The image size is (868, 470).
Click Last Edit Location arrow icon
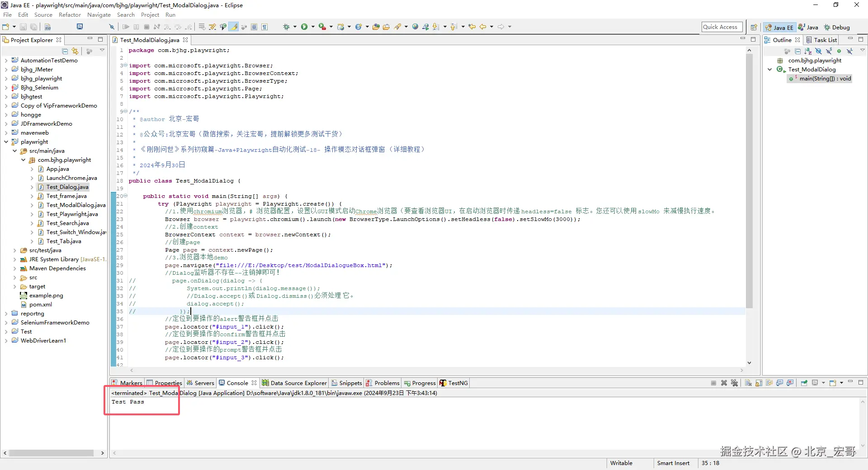pos(472,27)
